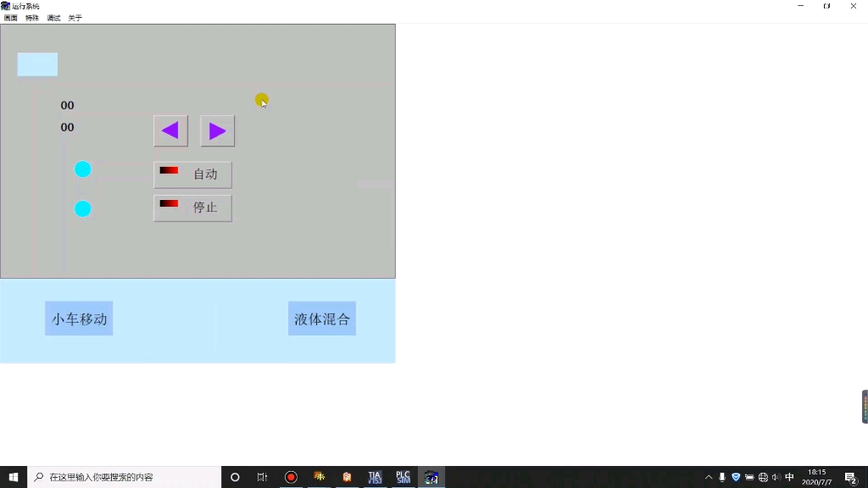Viewport: 868px width, 488px height.
Task: Select the left arrow movement control
Action: (170, 130)
